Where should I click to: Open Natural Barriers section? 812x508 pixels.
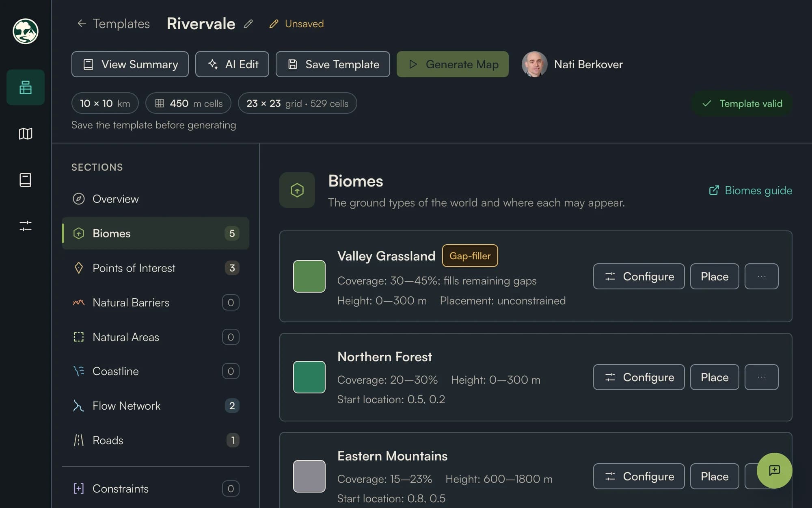click(x=155, y=302)
